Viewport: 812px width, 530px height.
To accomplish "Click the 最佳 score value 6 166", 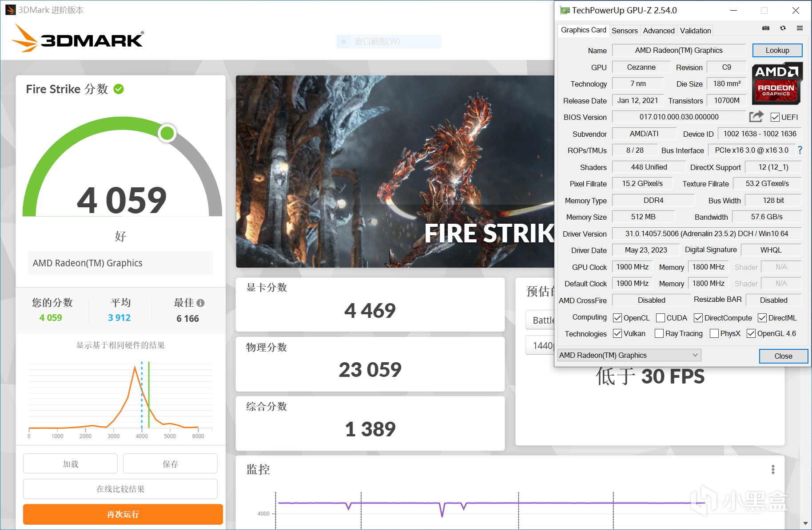I will click(187, 319).
